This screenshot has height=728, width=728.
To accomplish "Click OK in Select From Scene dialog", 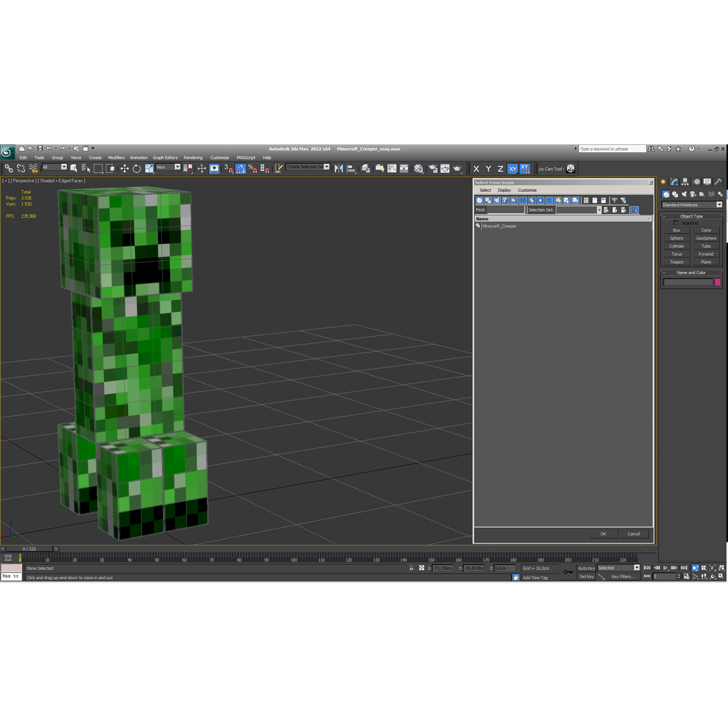I will (603, 534).
